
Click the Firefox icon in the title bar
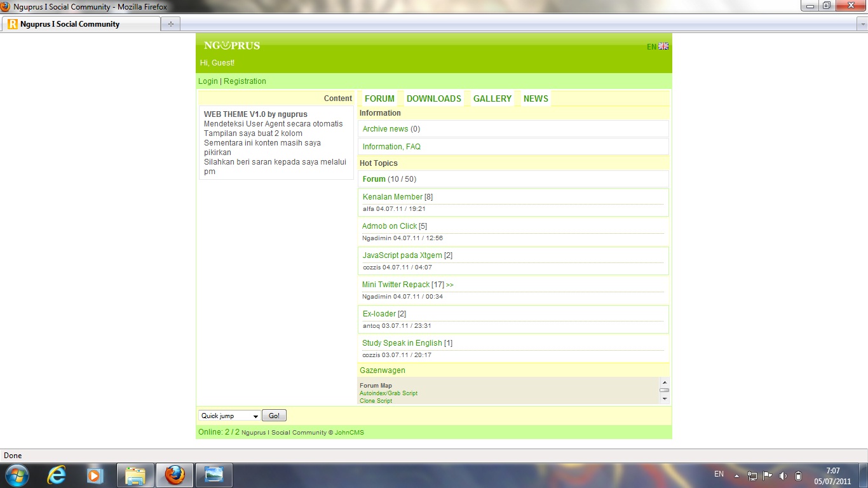point(6,6)
